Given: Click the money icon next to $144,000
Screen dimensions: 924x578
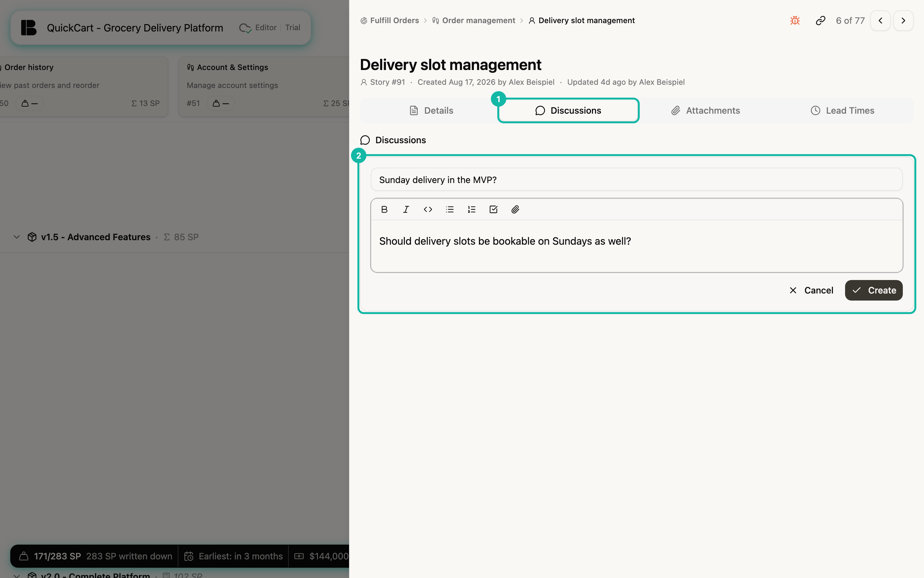Looking at the screenshot, I should tap(299, 556).
